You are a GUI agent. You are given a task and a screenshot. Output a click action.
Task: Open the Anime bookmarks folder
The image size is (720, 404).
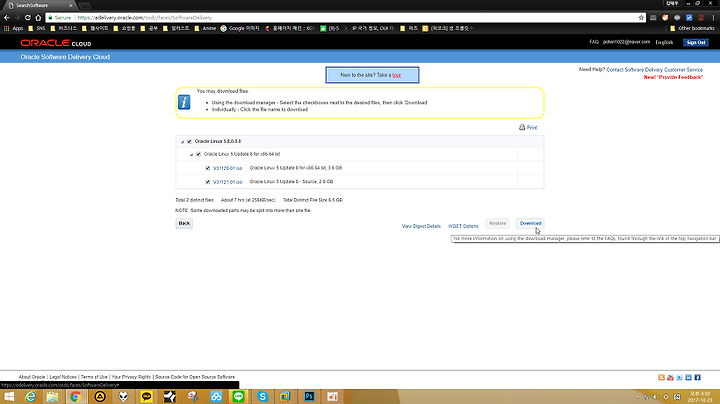[x=205, y=28]
